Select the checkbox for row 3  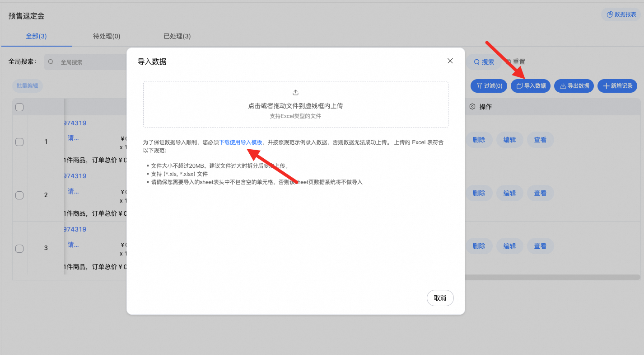coord(19,248)
